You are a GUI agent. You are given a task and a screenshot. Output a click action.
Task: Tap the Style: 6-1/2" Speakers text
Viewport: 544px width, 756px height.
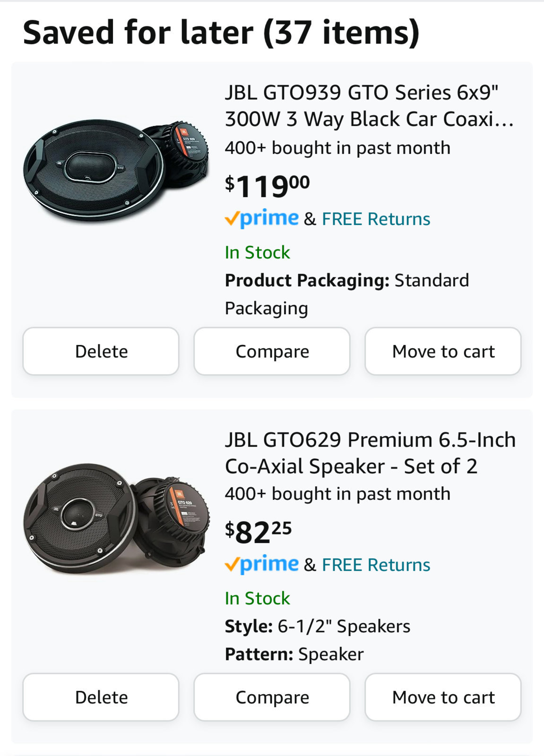(318, 626)
